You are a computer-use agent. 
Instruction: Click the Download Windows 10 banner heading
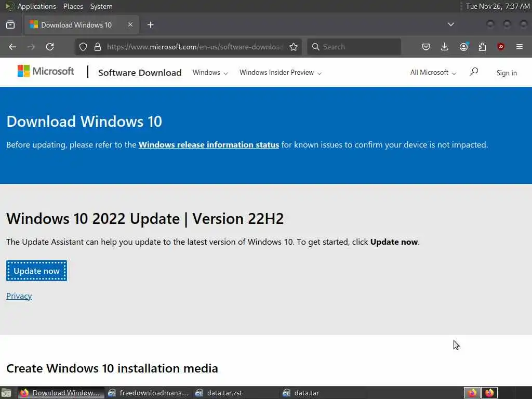coord(84,122)
